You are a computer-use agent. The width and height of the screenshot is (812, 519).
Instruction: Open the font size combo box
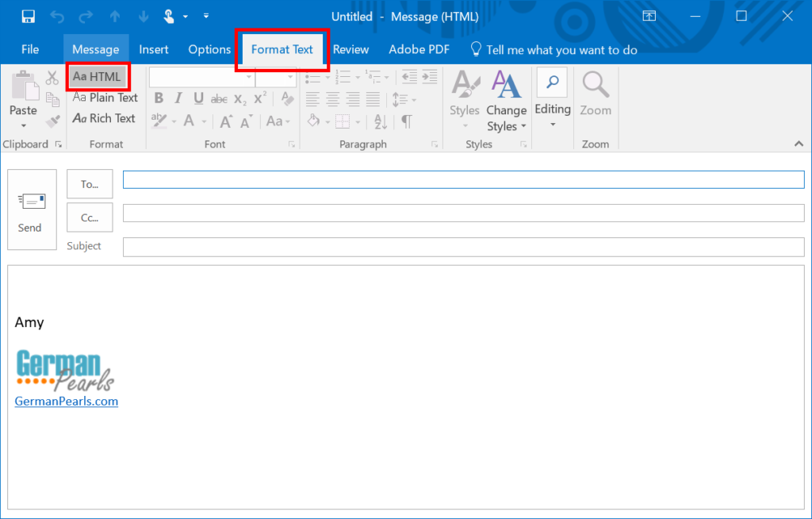click(275, 77)
